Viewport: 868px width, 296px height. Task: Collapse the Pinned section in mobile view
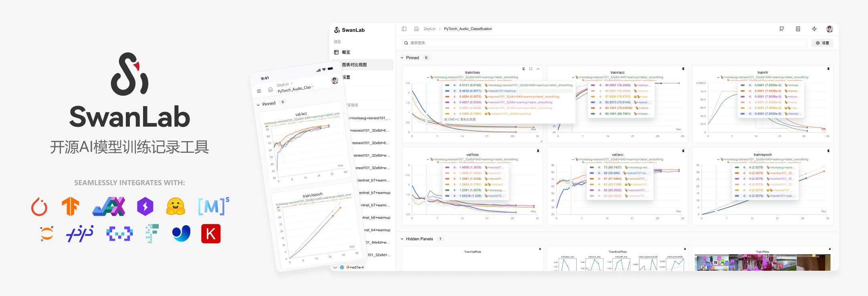[x=258, y=105]
